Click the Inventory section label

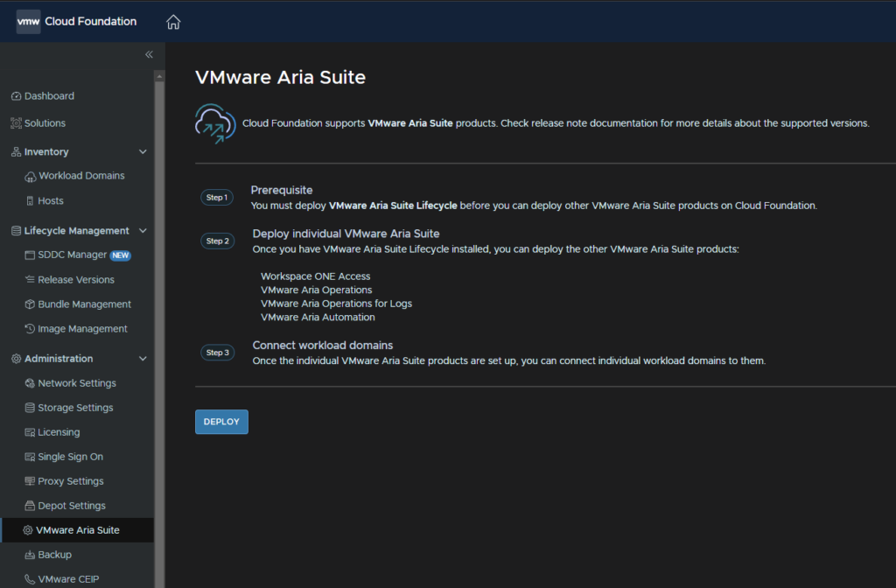(x=46, y=152)
